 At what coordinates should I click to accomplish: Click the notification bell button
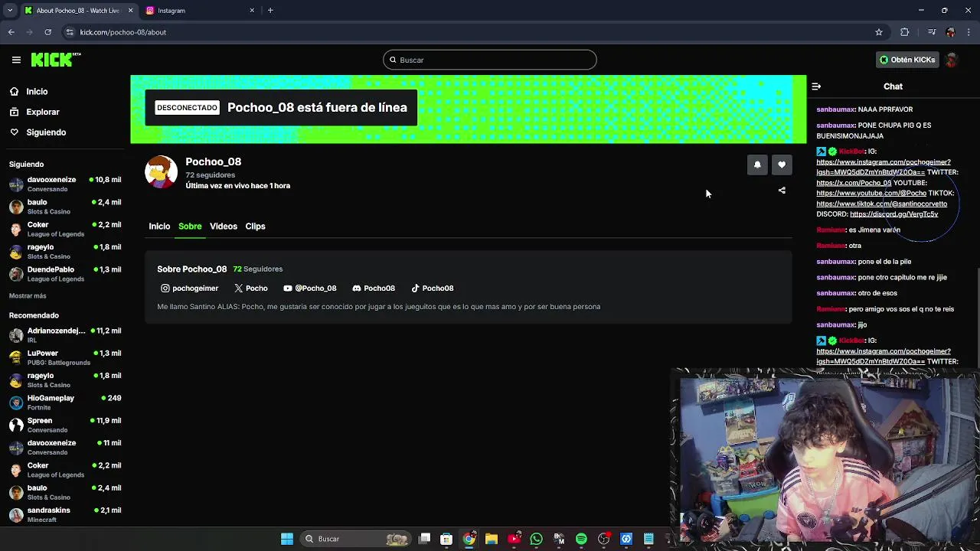(x=757, y=165)
